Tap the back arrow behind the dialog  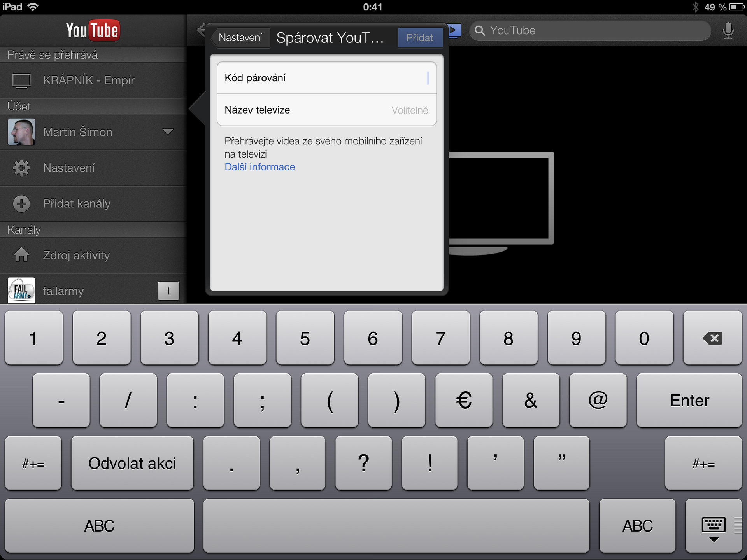(202, 30)
